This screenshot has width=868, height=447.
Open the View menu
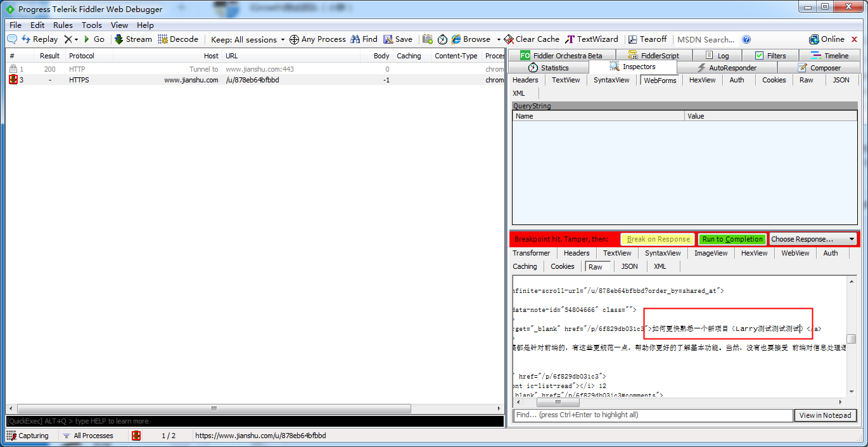[119, 25]
